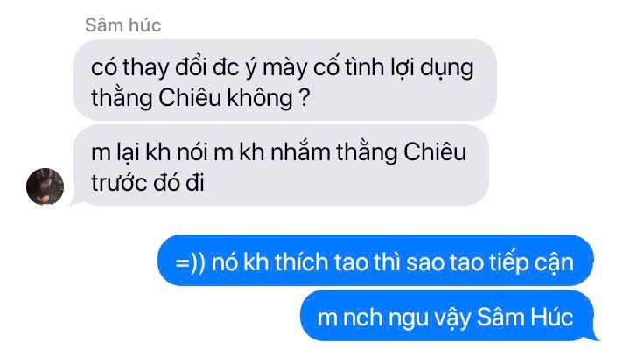Click 'thằng Chiêu không' in the first gray bubble
This screenshot has width=630, height=364.
coord(192,98)
